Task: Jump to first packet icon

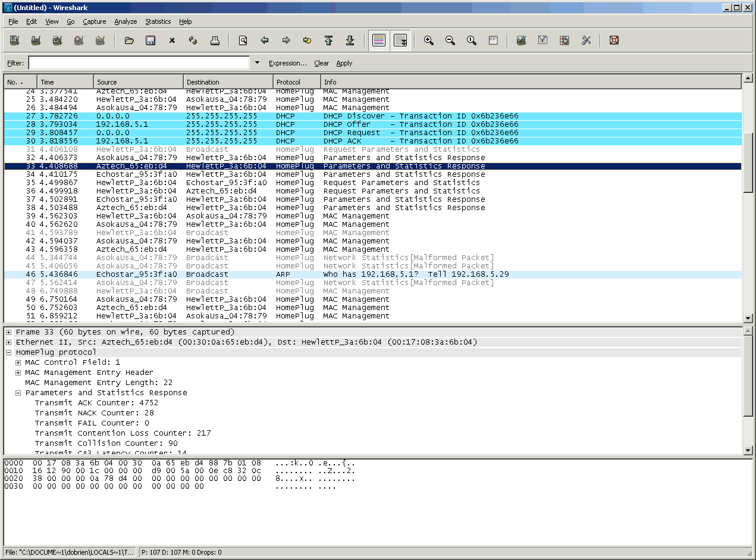Action: click(329, 40)
